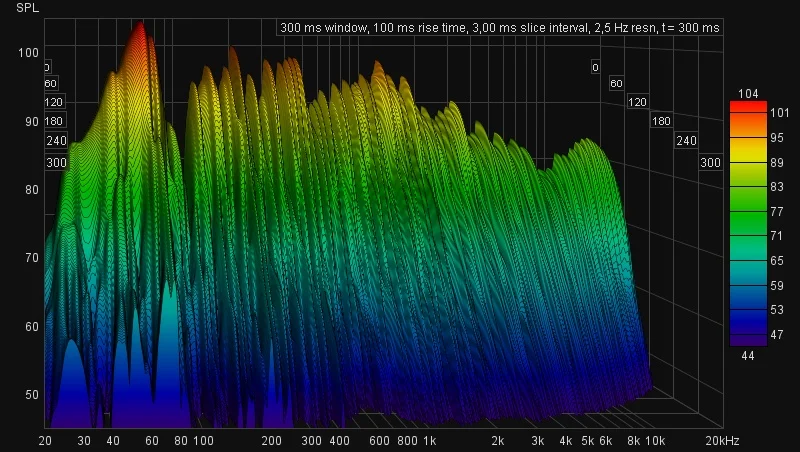Image resolution: width=800 pixels, height=452 pixels.
Task: Click the 0 ms time label on right time axis
Action: point(595,67)
